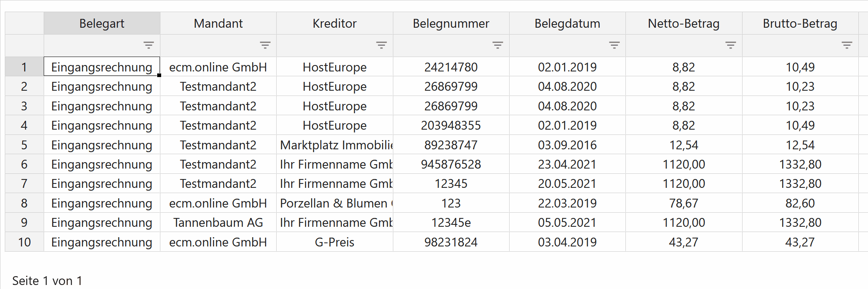Open the filter icon under Belegdatum
Viewport: 868px width, 289px height.
tap(614, 45)
